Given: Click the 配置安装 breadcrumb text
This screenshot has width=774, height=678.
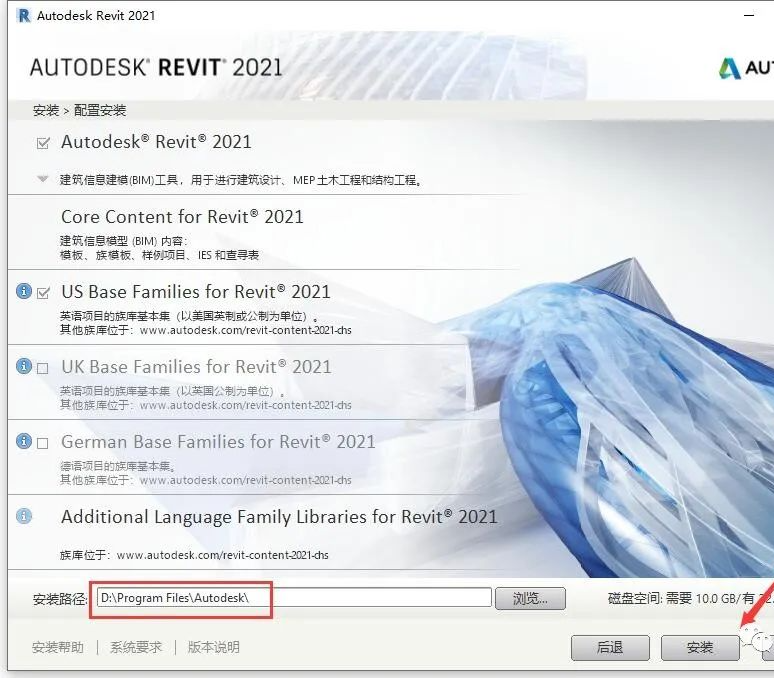Looking at the screenshot, I should click(x=100, y=110).
